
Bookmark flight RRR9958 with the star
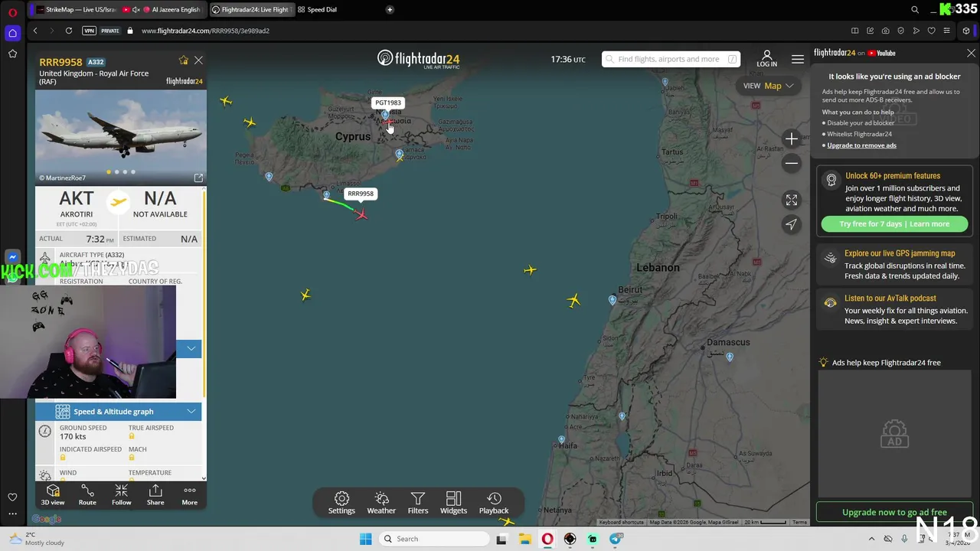coord(183,60)
